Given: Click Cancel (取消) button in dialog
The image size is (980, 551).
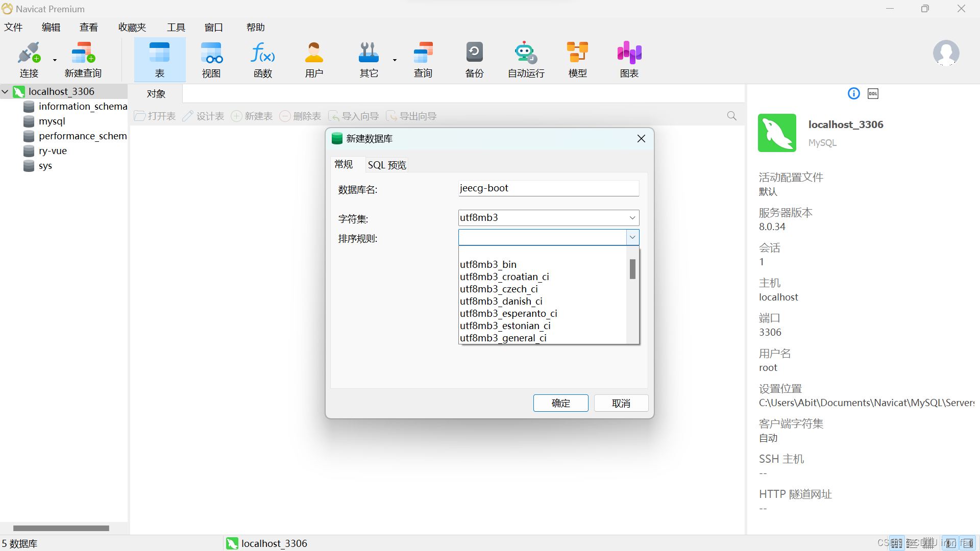Looking at the screenshot, I should pyautogui.click(x=621, y=403).
